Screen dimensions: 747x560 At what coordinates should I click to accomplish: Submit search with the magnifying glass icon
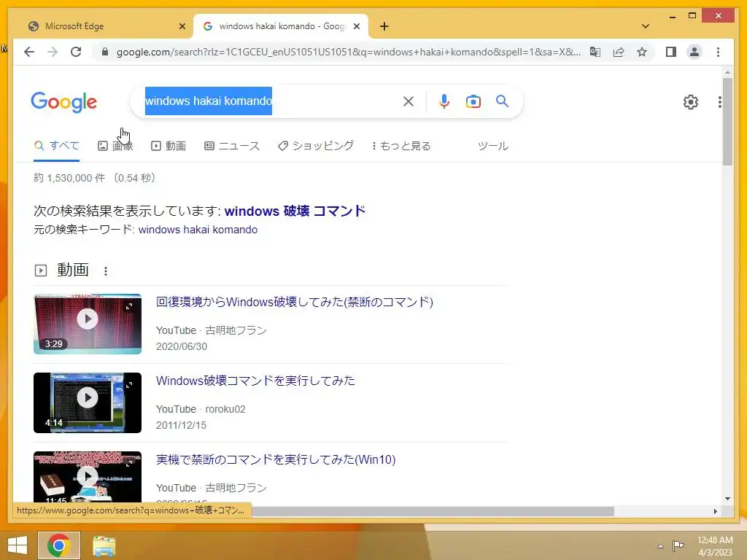click(x=502, y=101)
